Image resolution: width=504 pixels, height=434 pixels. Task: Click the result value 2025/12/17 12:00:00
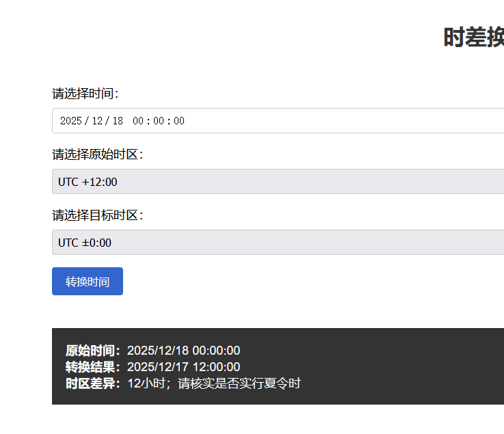click(183, 366)
